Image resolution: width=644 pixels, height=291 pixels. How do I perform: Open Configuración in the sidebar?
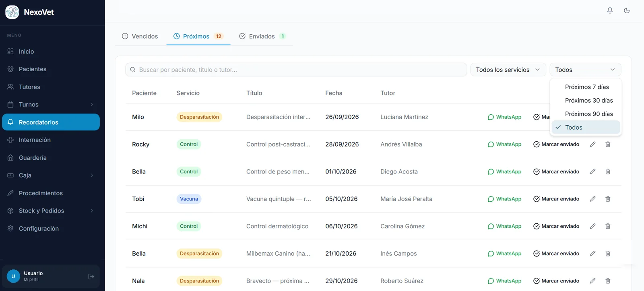click(x=51, y=229)
